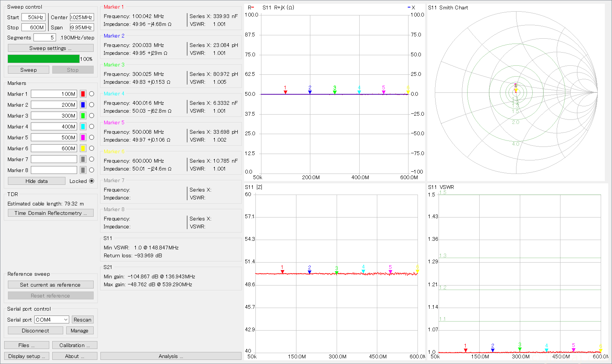The height and width of the screenshot is (364, 612).
Task: Change Marker 2 blue color swatch
Action: [83, 105]
